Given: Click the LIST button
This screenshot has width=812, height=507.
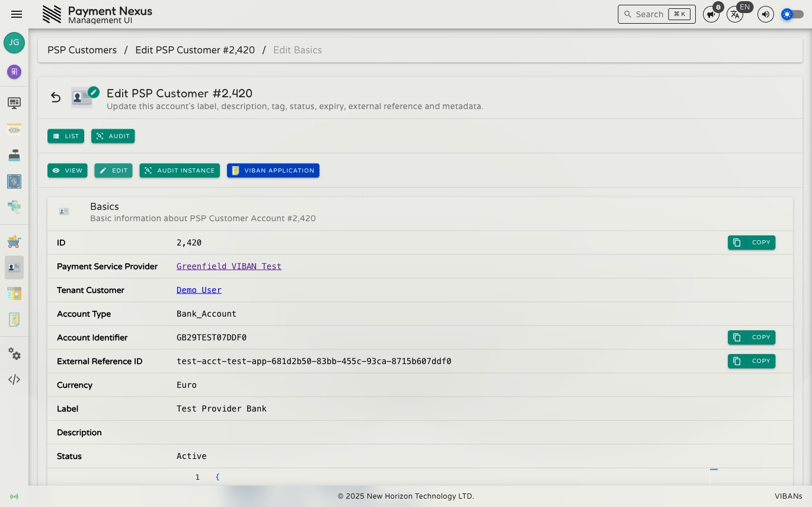Looking at the screenshot, I should click(x=66, y=136).
